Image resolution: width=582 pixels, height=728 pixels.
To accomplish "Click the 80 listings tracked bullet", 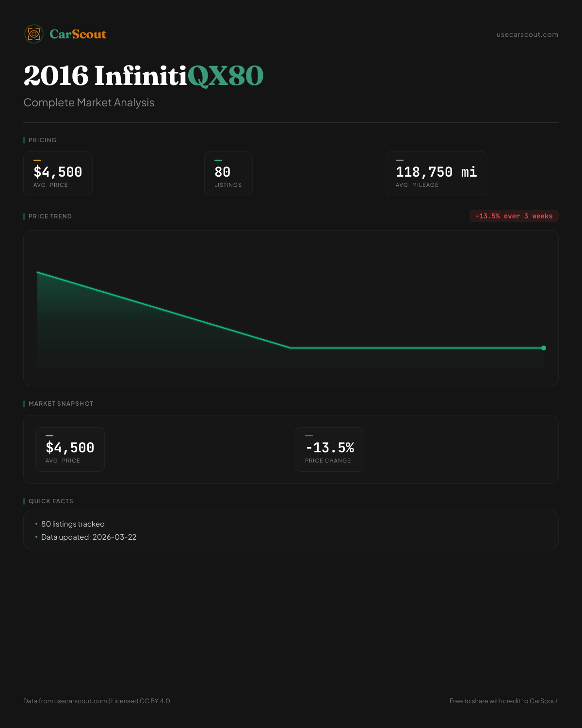I will [73, 524].
